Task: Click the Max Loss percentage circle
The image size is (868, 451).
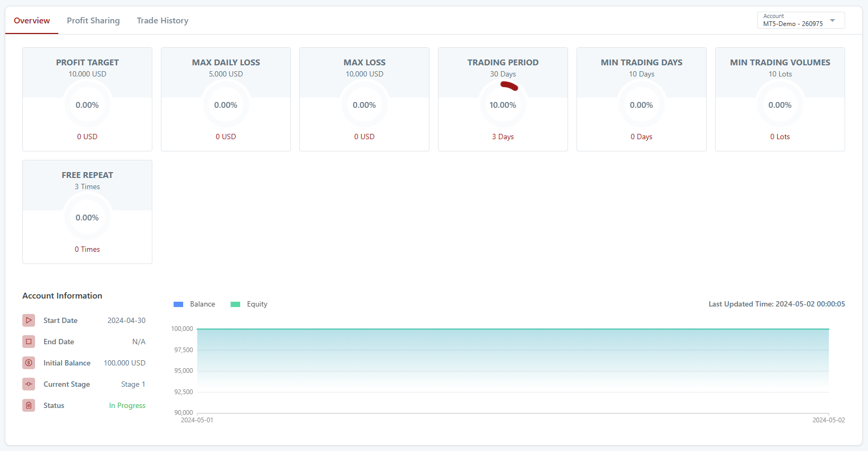Action: 364,105
